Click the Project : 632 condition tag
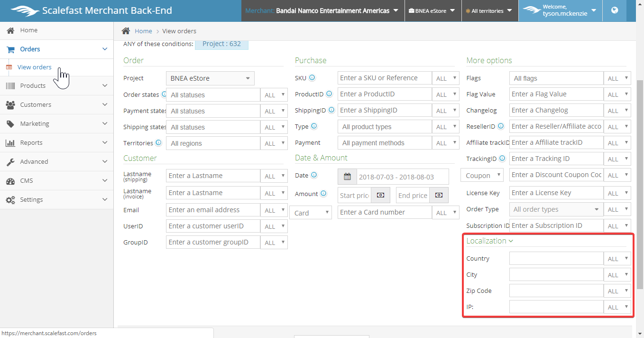Screen dimensions: 644x338 [x=221, y=44]
